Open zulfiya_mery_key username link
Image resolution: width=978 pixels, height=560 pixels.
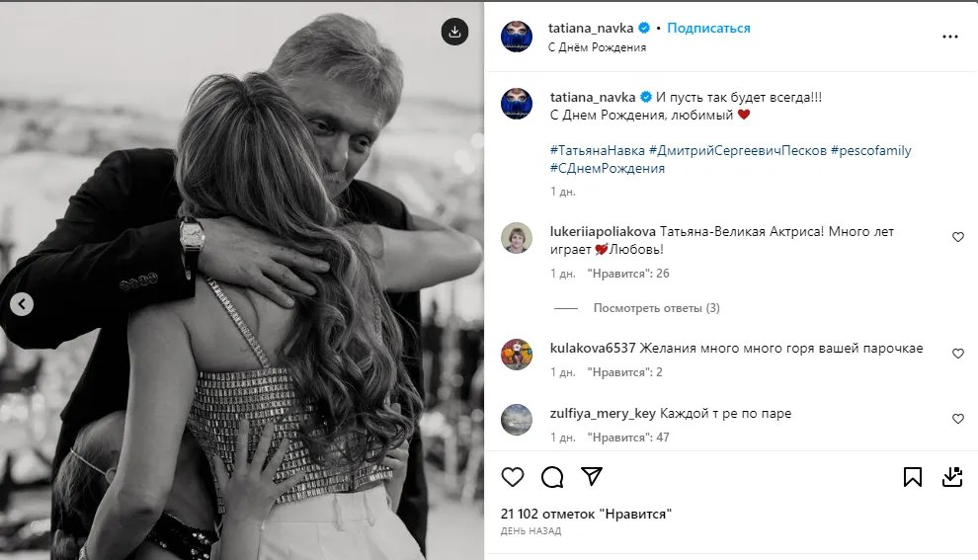click(x=602, y=414)
